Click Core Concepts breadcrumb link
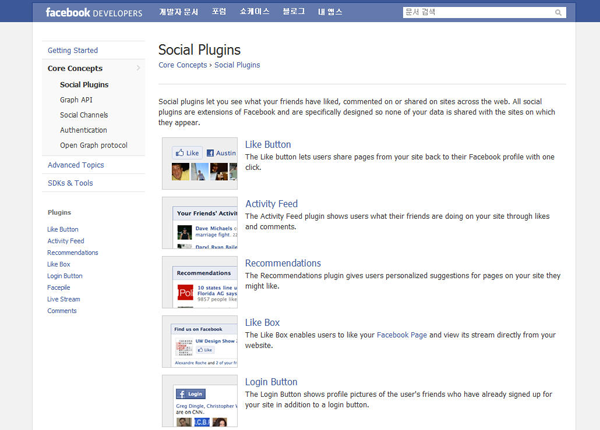 tap(183, 65)
